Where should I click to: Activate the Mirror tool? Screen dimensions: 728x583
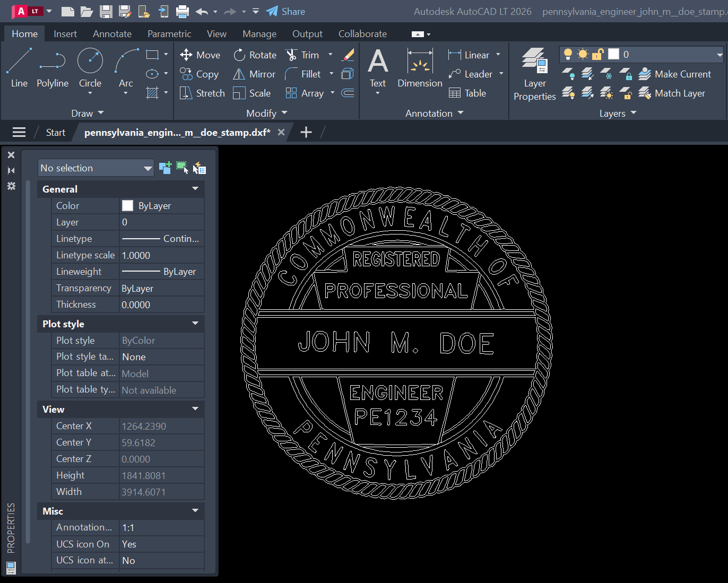(x=254, y=74)
